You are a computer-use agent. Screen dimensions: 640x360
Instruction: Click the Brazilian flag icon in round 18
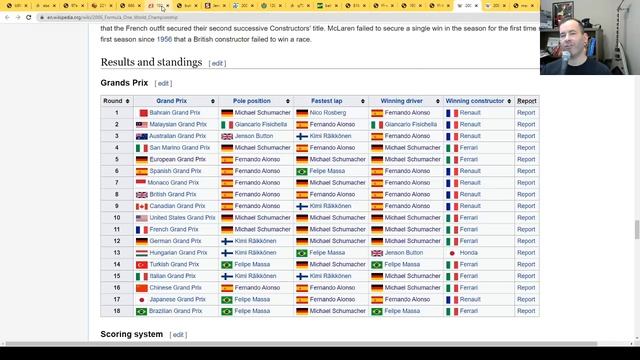[x=142, y=311]
